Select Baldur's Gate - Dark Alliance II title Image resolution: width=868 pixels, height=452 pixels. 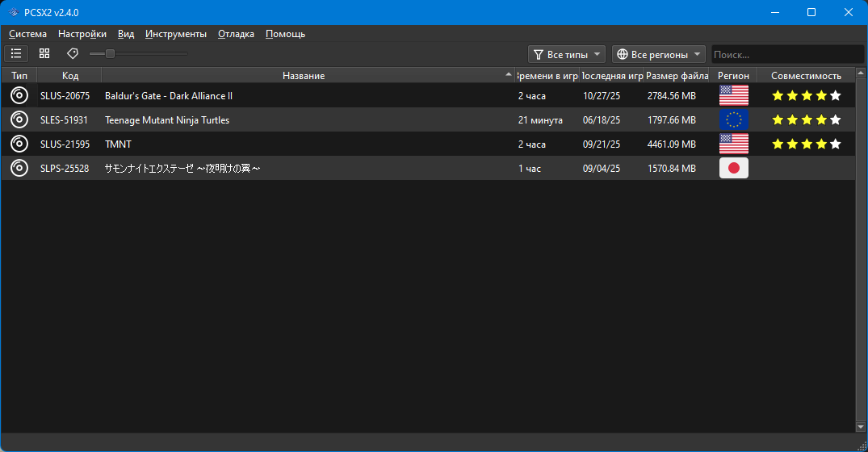coord(169,96)
